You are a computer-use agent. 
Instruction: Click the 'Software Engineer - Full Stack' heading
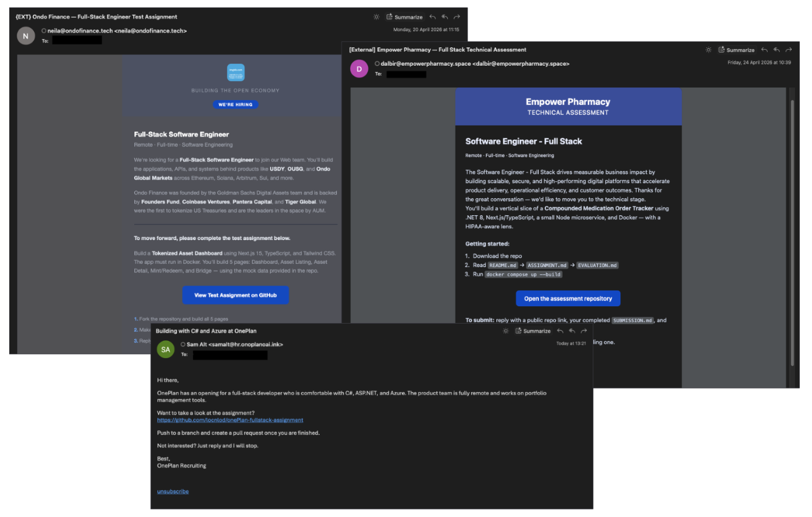pyautogui.click(x=523, y=141)
